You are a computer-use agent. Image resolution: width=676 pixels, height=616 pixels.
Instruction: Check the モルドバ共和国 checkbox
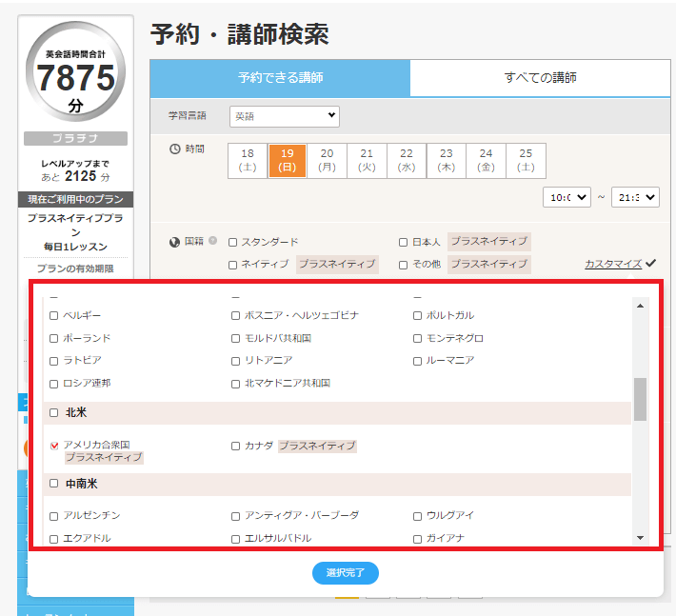pyautogui.click(x=235, y=338)
